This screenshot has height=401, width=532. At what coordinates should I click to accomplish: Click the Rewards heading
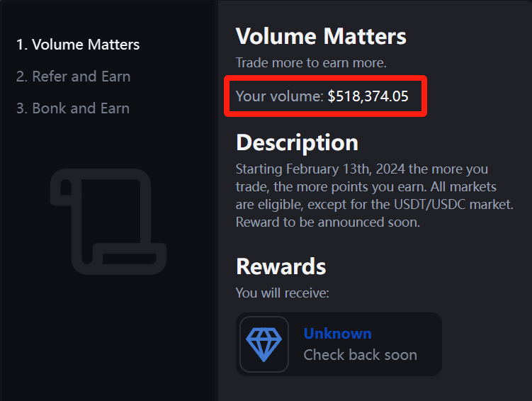281,266
